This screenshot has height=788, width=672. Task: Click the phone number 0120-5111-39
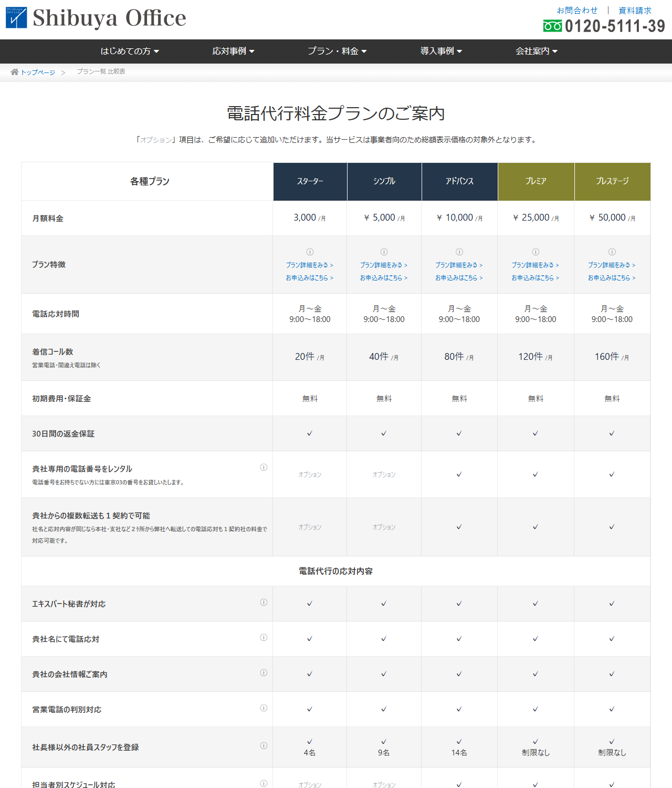tap(615, 26)
